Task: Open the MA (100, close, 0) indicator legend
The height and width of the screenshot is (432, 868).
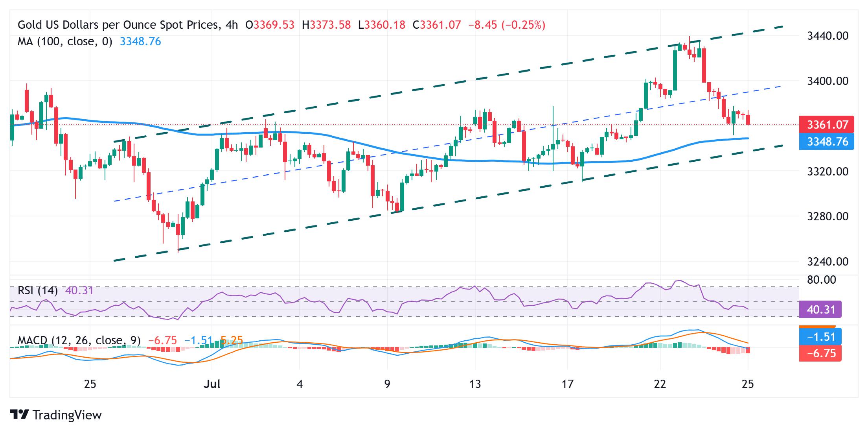Action: (65, 42)
